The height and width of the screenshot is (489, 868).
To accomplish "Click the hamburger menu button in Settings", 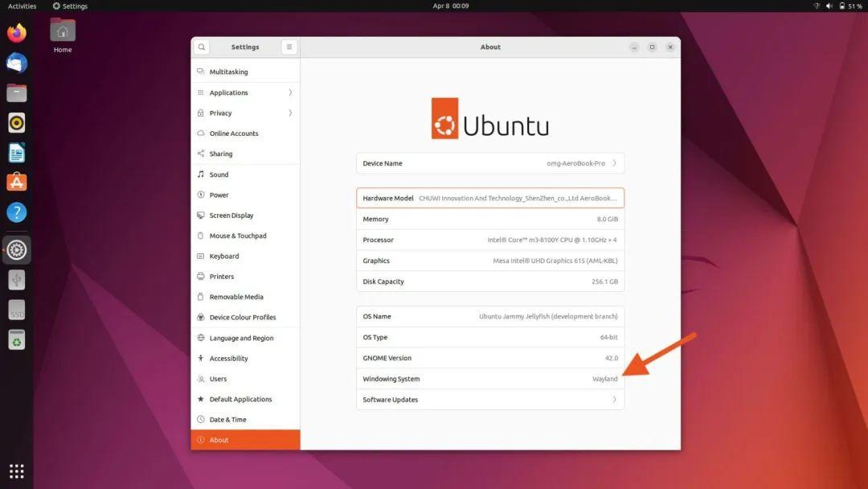I will click(289, 47).
